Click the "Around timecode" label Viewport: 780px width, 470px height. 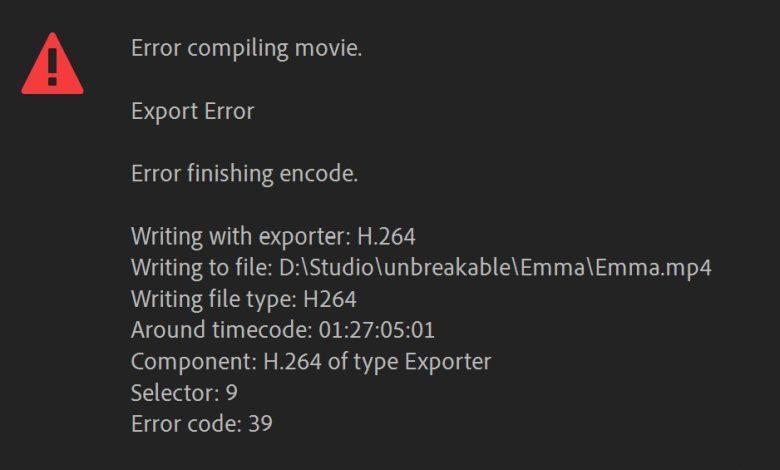[x=221, y=330]
